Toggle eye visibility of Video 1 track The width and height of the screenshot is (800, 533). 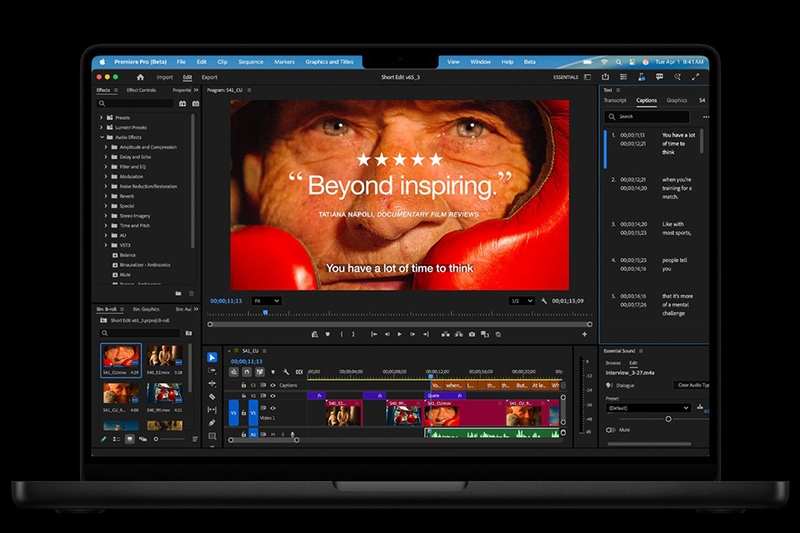273,408
